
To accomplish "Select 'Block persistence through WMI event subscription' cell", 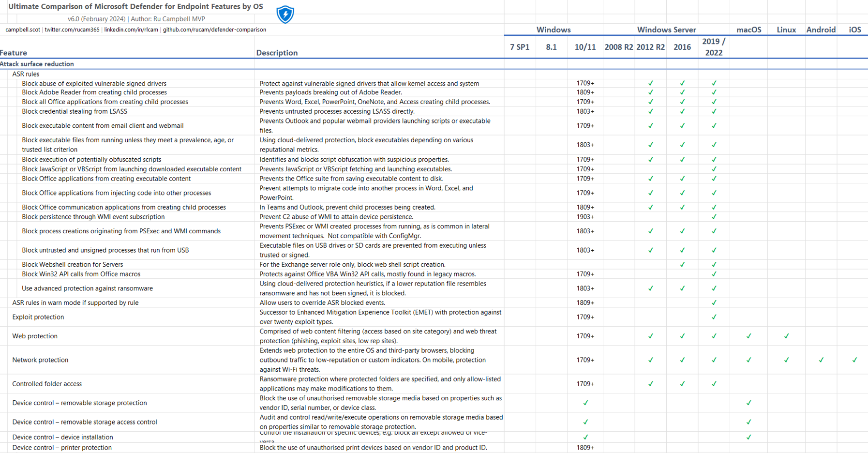I will coord(93,217).
